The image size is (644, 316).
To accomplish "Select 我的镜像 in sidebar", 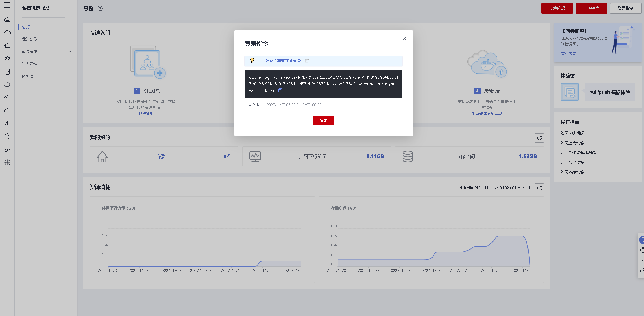I will click(x=30, y=39).
